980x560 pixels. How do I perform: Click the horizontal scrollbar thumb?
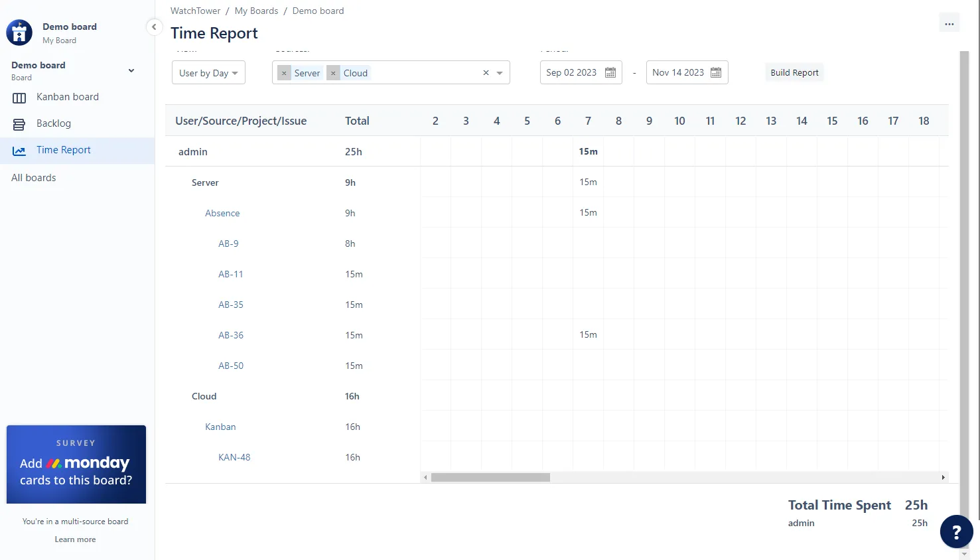pyautogui.click(x=490, y=478)
